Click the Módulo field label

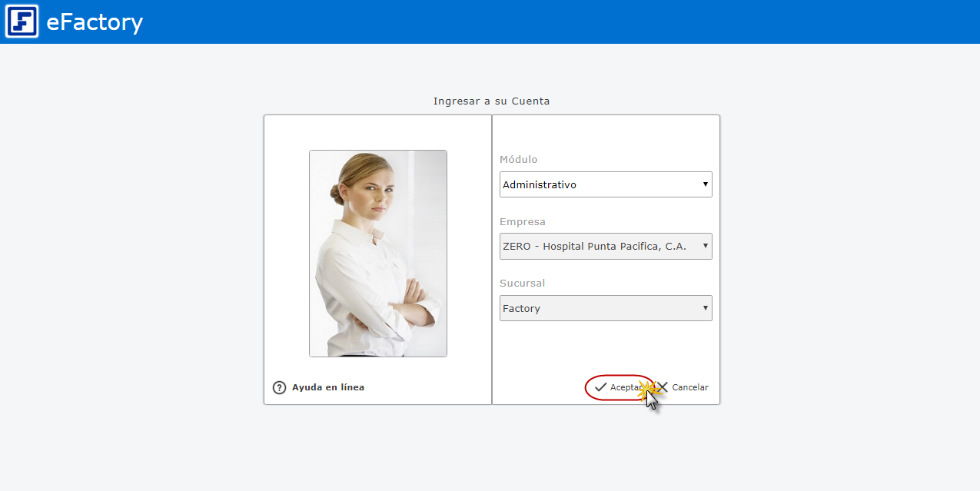519,160
